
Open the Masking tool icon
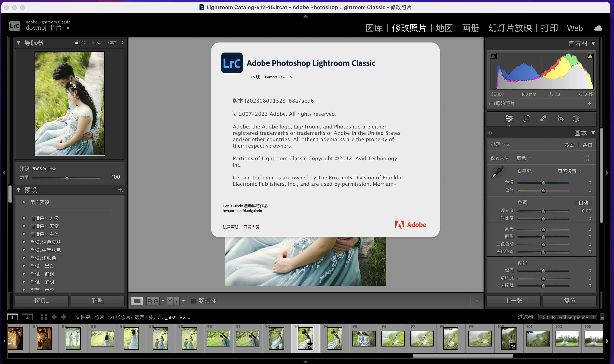pyautogui.click(x=576, y=119)
